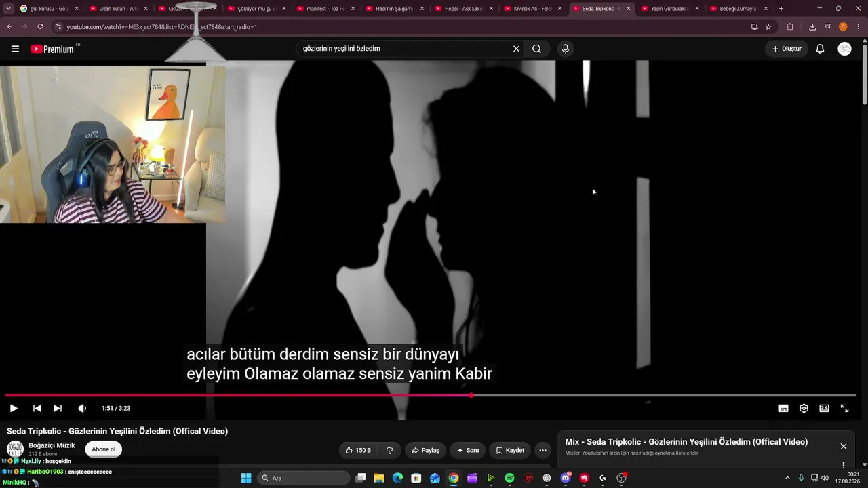Screen dimensions: 868x488
Task: Open the YouTube guide hamburger menu
Action: [x=15, y=49]
